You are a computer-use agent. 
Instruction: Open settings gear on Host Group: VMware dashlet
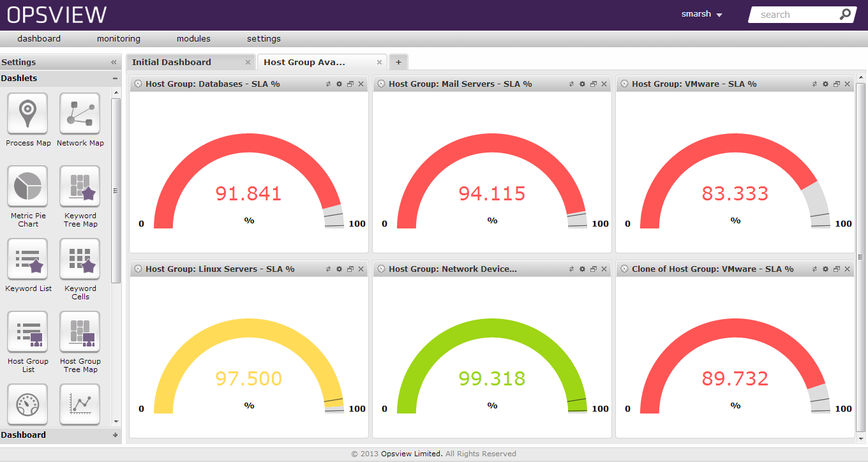point(825,84)
